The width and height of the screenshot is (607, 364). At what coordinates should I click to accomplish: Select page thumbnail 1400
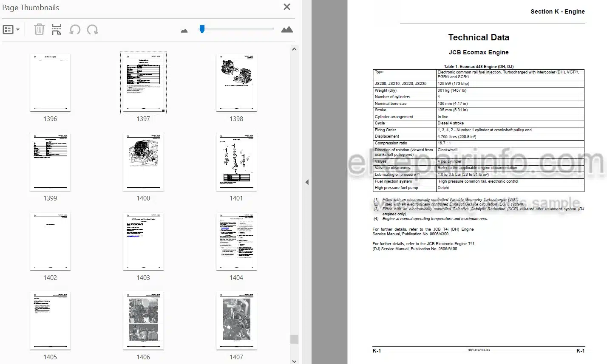[x=143, y=162]
